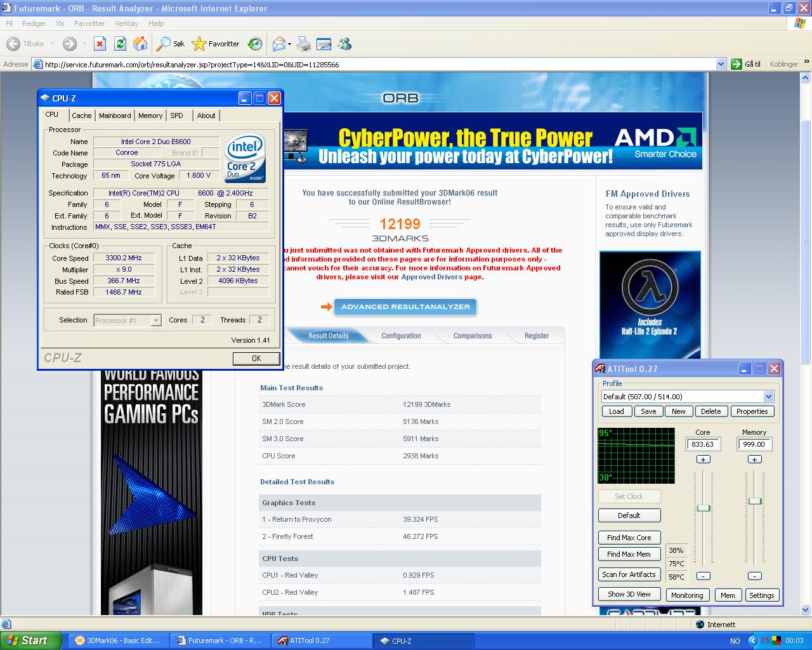Viewport: 812px width, 650px height.
Task: Click the green Refresh icon in IE toolbar
Action: tap(120, 44)
